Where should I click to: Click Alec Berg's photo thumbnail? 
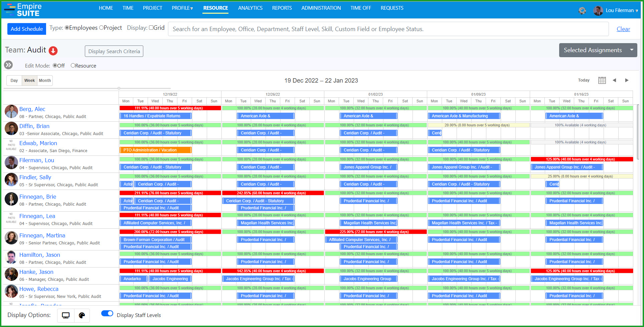coord(11,111)
